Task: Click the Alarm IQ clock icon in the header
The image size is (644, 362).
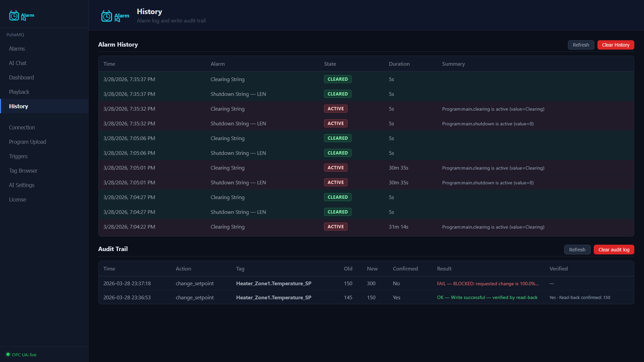Action: (x=107, y=16)
